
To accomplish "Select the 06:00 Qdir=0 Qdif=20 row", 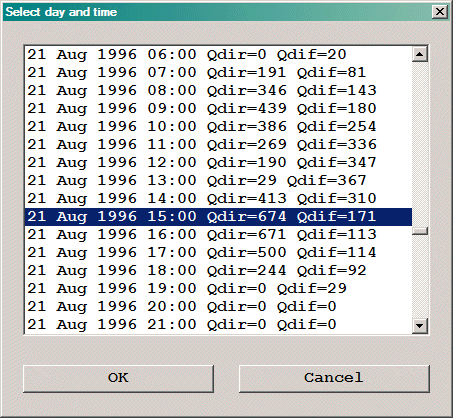I will pos(219,54).
